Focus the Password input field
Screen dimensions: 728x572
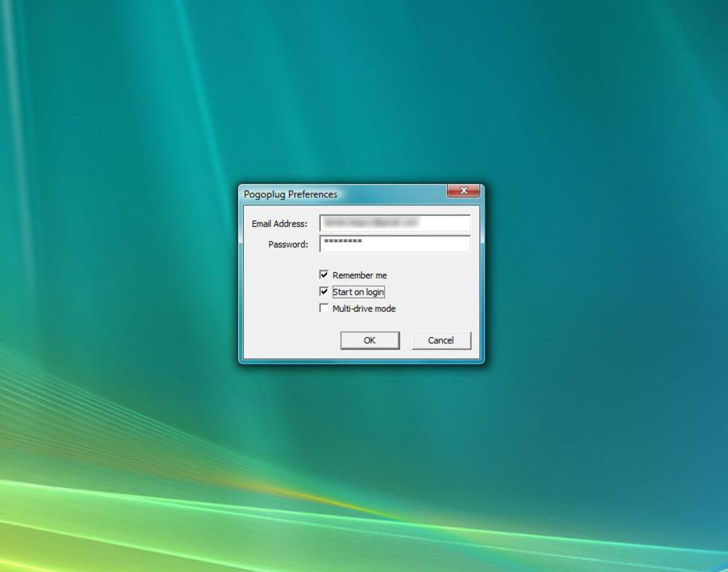(x=395, y=243)
